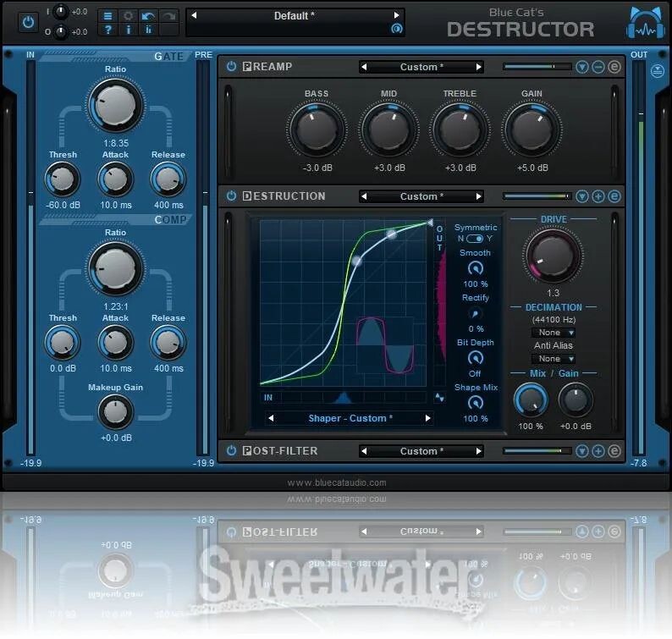Screen dimensions: 672x639
Task: Click the input gain 'I' knob
Action: pos(61,11)
